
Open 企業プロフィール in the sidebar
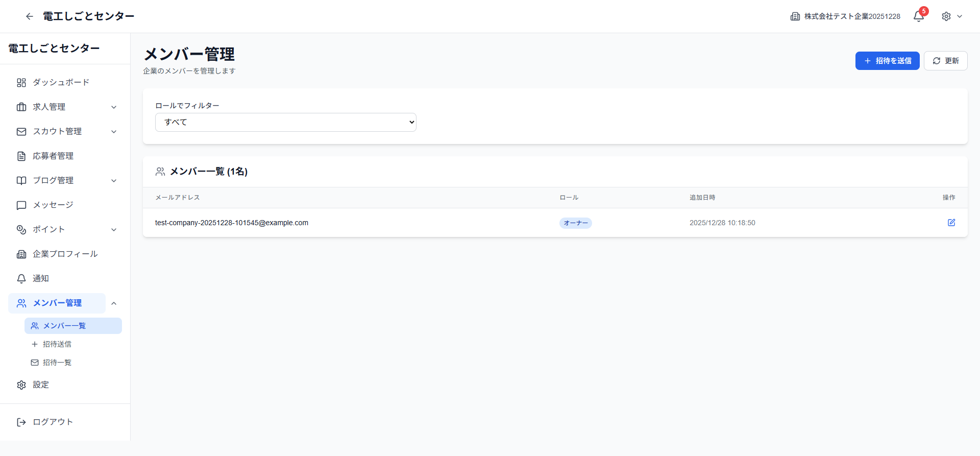[x=65, y=254]
